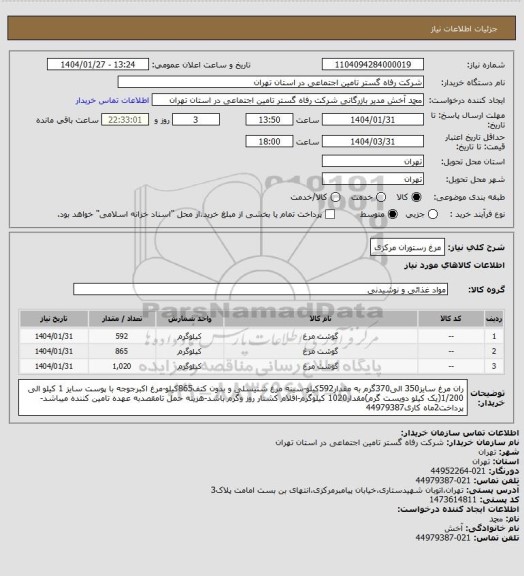Open the اطلاعات تماس خریدار link
The image size is (524, 576).
coord(112,100)
